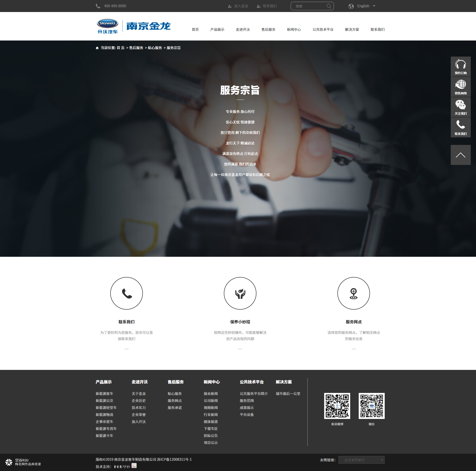
Task: Click the footer link 服务承诺
Action: click(175, 408)
